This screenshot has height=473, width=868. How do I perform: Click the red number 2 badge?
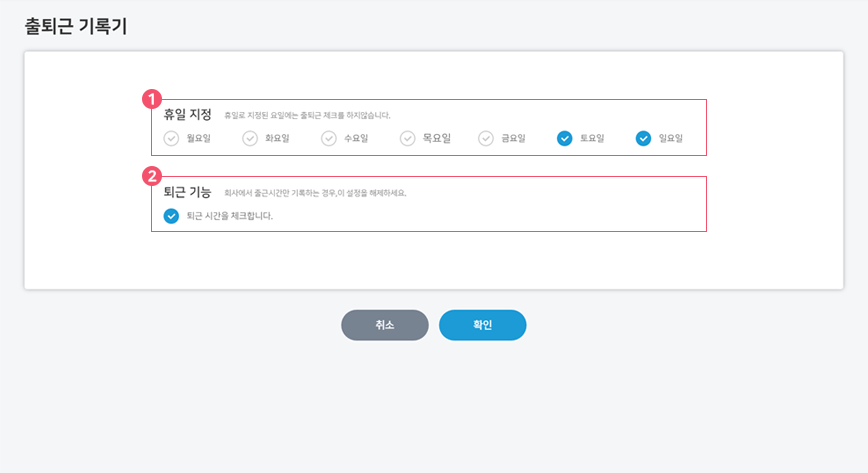pos(152,176)
